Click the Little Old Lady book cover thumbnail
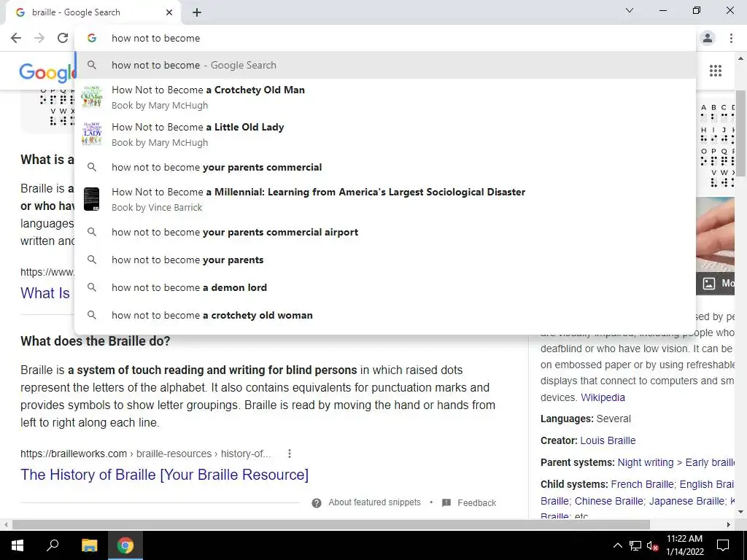 tap(91, 134)
